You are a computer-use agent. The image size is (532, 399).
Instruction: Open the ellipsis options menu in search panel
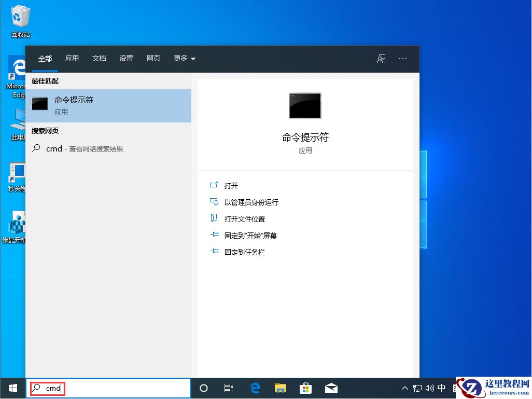click(x=403, y=59)
